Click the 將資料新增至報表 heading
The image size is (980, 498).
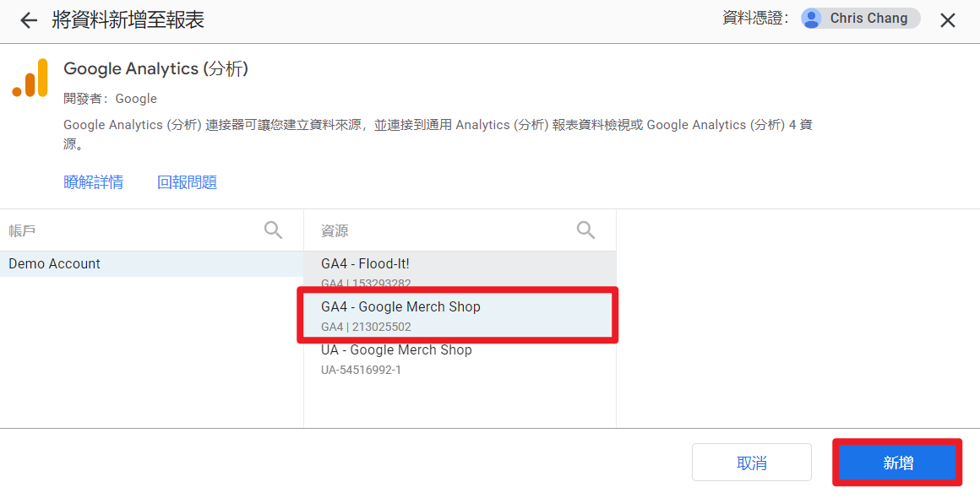tap(128, 20)
